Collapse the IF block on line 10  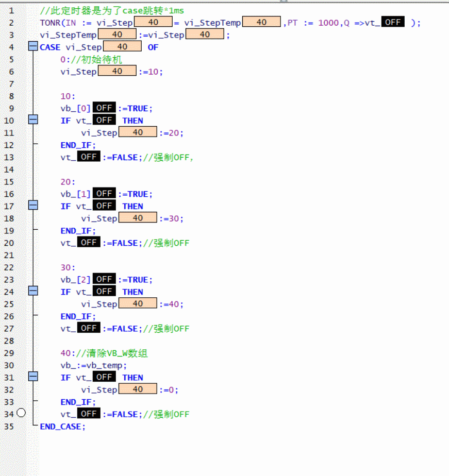coord(33,120)
